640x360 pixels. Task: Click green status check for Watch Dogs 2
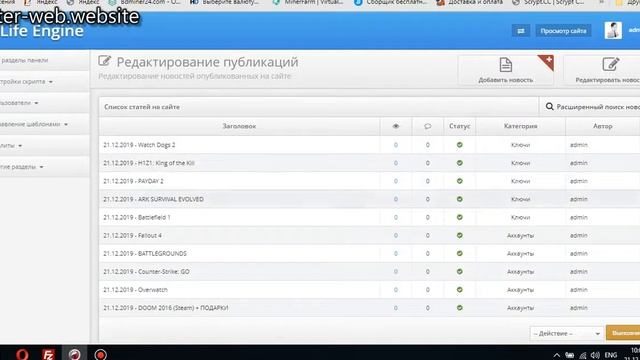[460, 145]
